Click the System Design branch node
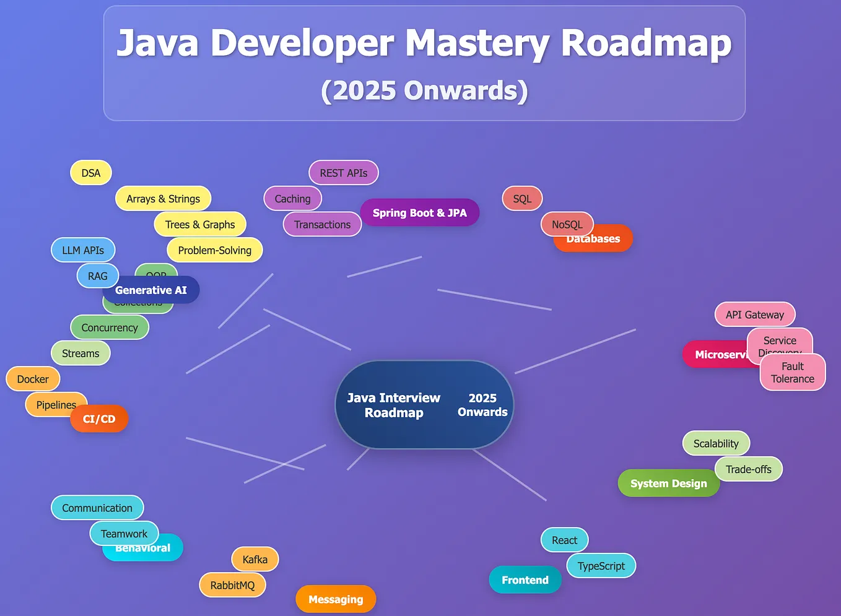The image size is (841, 616). tap(668, 483)
